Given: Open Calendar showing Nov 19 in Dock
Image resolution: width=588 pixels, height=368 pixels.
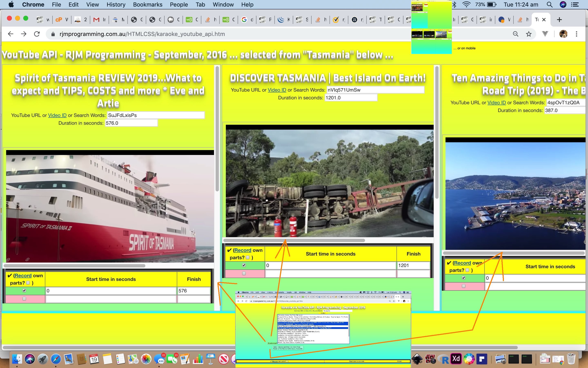Looking at the screenshot, I should pos(94,359).
